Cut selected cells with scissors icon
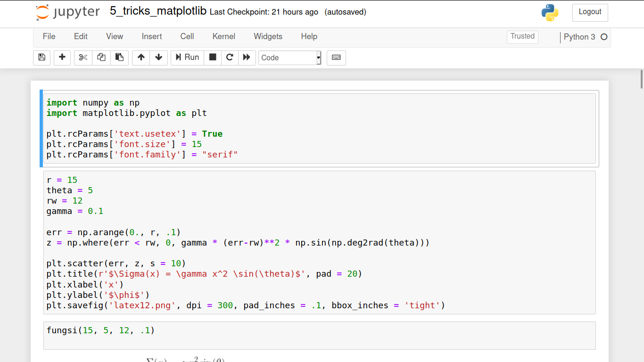Viewport: 644px width, 362px height. 83,58
